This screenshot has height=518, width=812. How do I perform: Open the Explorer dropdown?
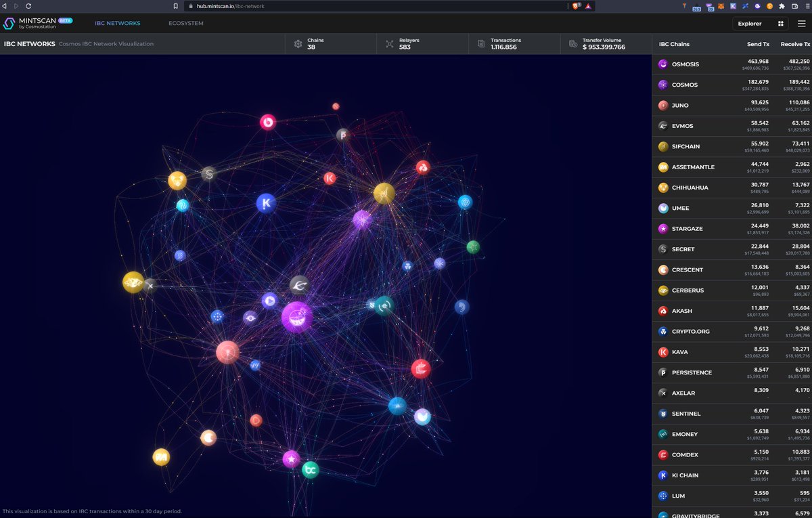761,24
